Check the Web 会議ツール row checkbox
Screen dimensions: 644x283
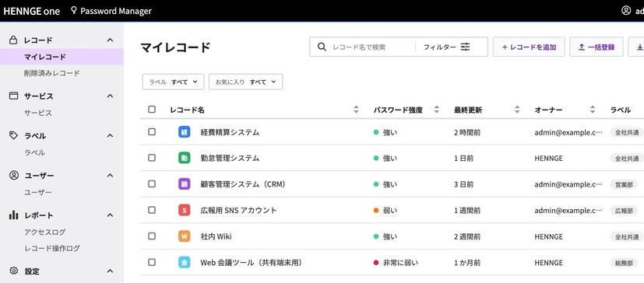coord(152,263)
